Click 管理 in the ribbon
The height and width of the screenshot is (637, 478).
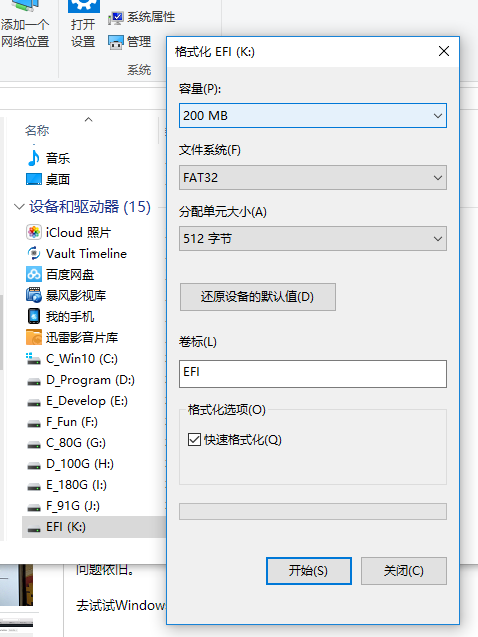pyautogui.click(x=130, y=41)
